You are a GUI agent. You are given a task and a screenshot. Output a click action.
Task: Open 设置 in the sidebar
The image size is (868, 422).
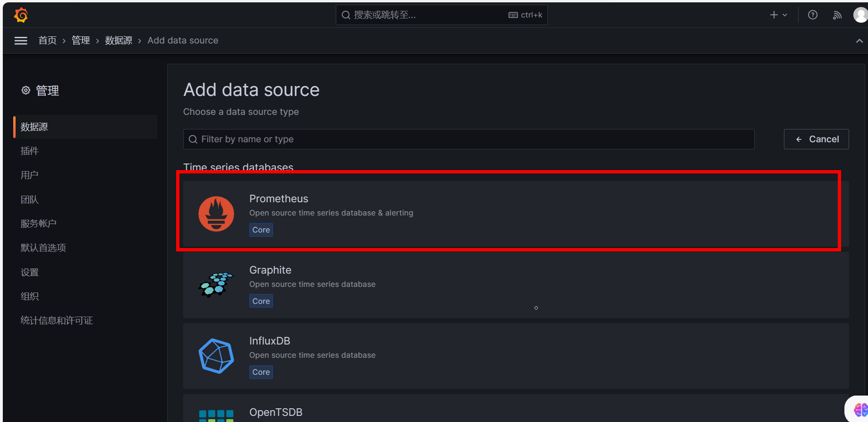[x=29, y=272]
